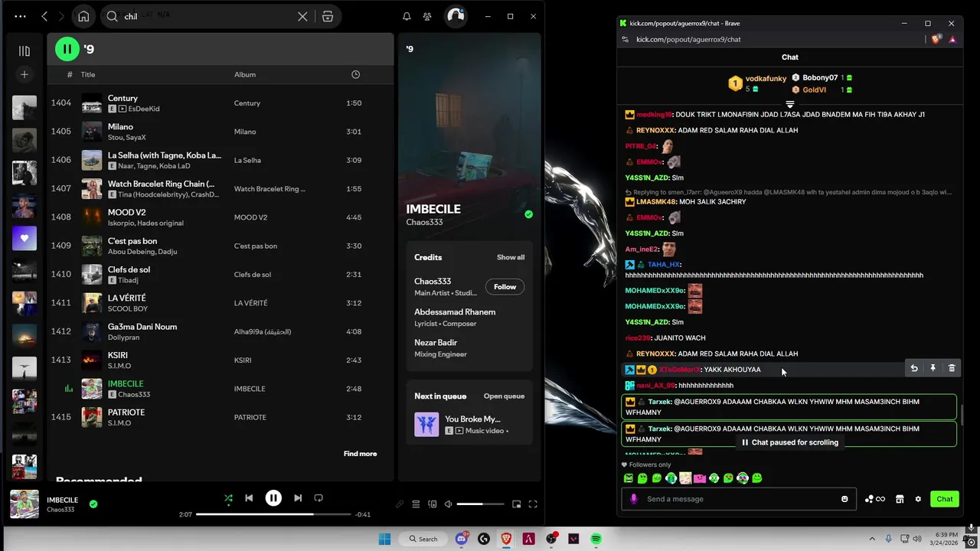Open Kick gift shop icon

(x=900, y=499)
